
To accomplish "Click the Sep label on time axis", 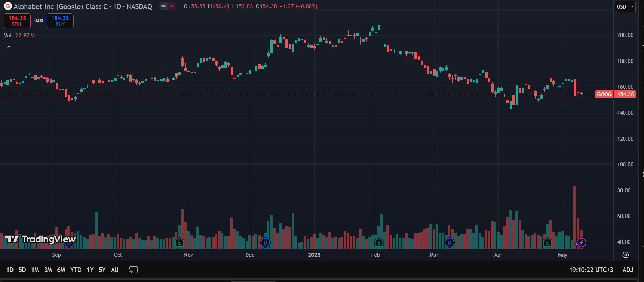I will [56, 255].
